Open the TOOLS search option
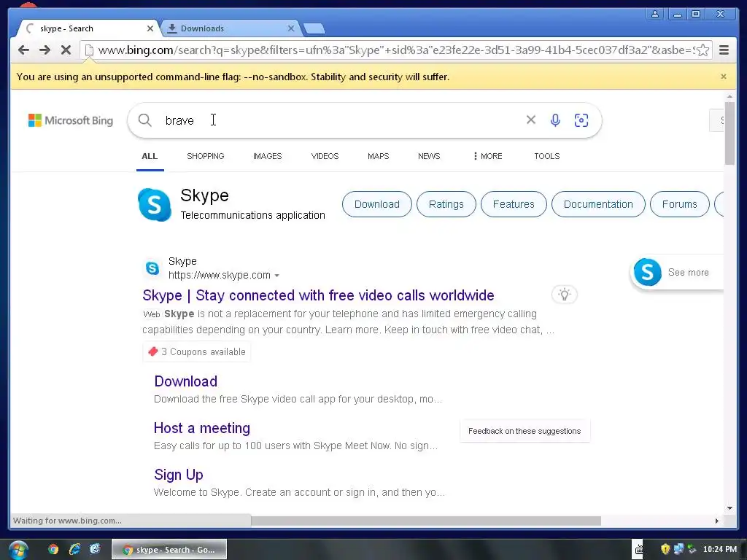The width and height of the screenshot is (747, 560). click(547, 156)
